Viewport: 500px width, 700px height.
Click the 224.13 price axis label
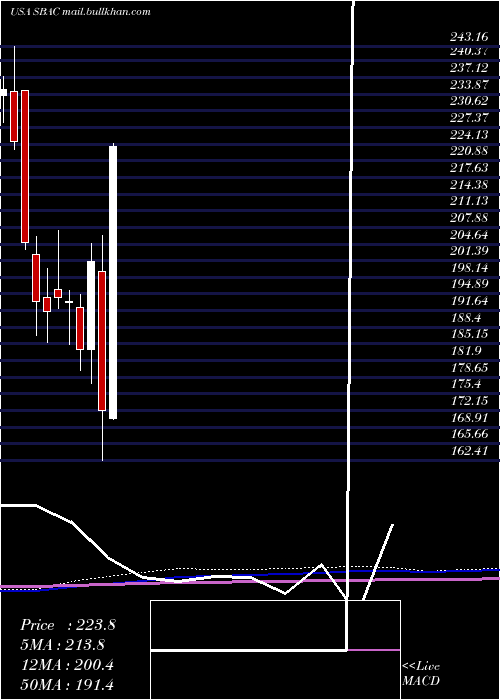pos(469,134)
